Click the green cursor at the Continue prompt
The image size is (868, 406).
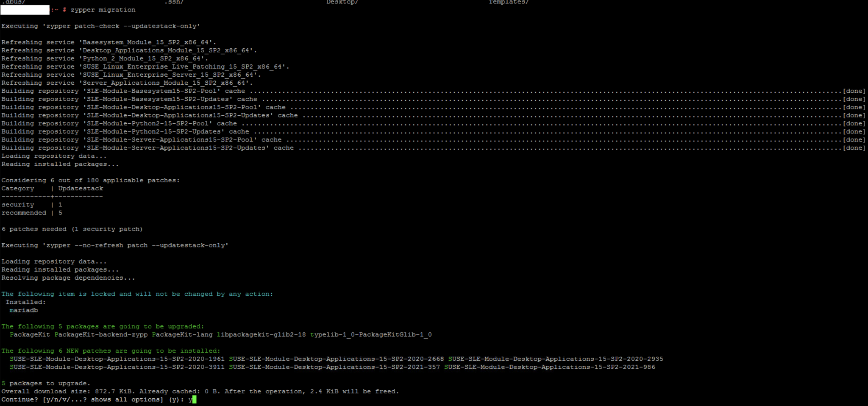pos(194,400)
